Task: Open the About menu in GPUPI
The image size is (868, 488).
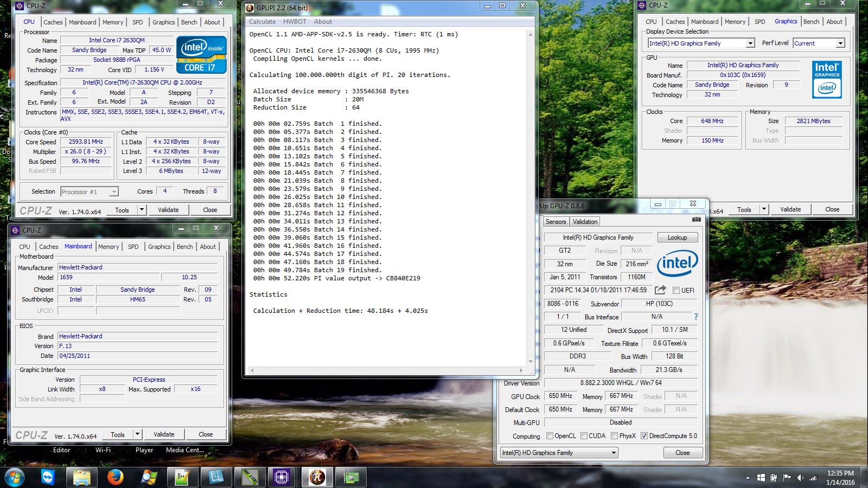Action: tap(323, 22)
